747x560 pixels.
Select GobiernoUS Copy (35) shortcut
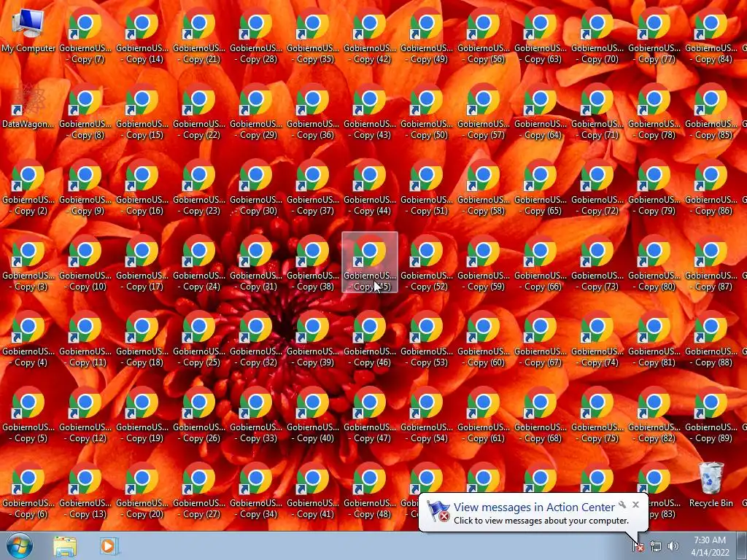pyautogui.click(x=313, y=36)
